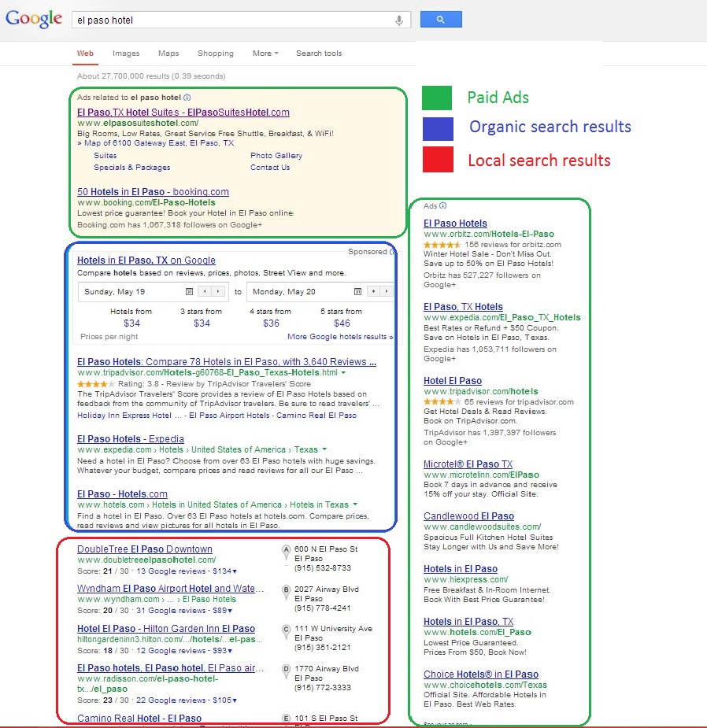Open calendar icon for Sunday, May 19 date
This screenshot has height=728, width=707.
[189, 291]
